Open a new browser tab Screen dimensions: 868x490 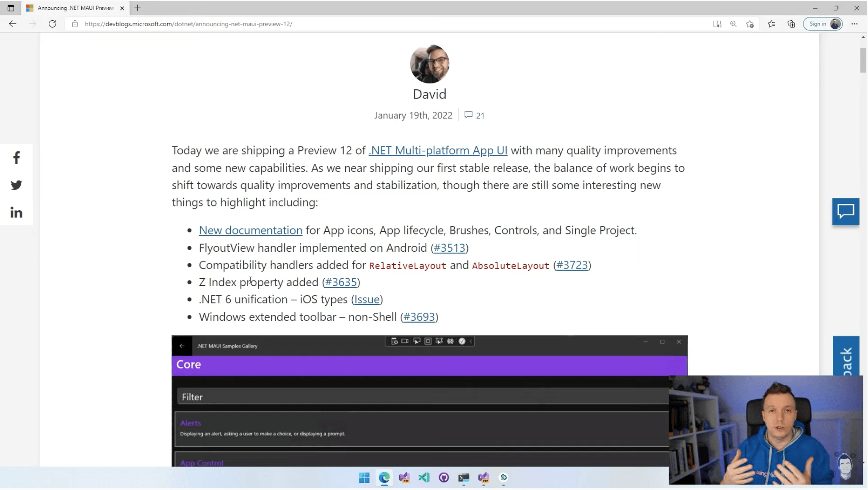click(138, 8)
